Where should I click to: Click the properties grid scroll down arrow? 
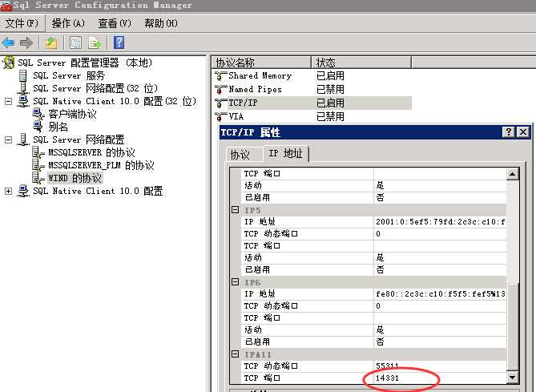coord(512,378)
